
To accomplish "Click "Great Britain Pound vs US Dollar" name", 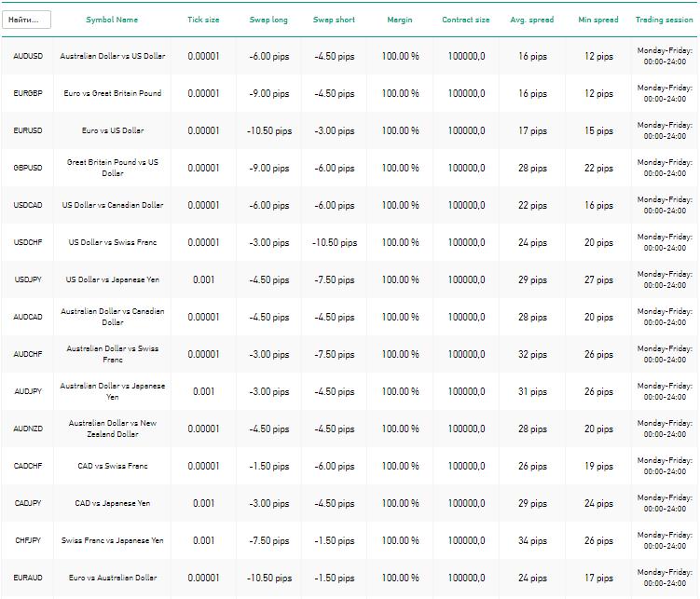I will pos(113,168).
